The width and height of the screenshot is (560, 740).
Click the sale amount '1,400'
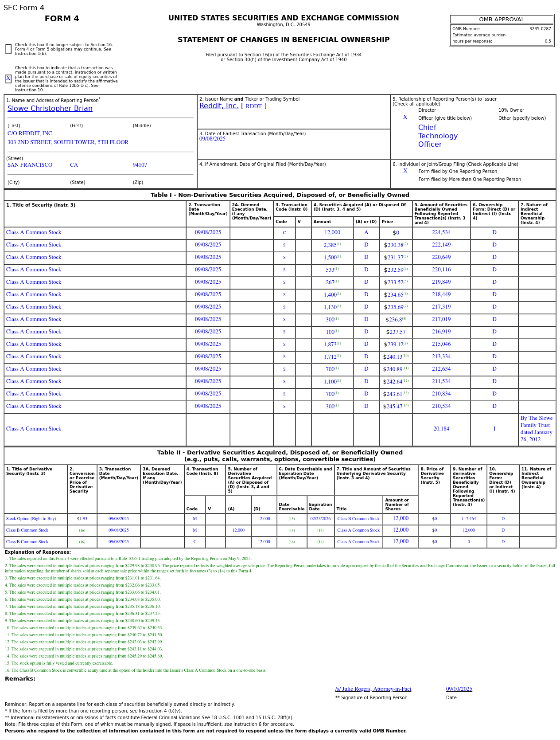pos(330,295)
